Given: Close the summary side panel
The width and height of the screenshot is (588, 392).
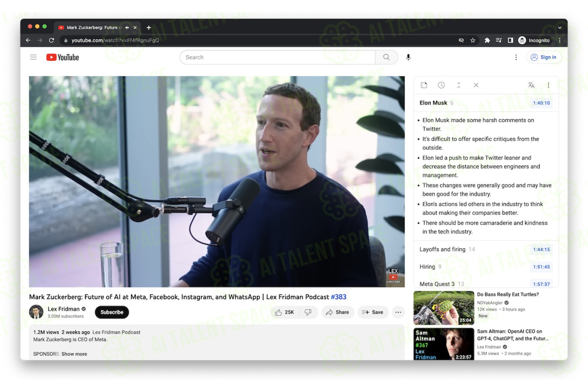Looking at the screenshot, I should tap(475, 85).
